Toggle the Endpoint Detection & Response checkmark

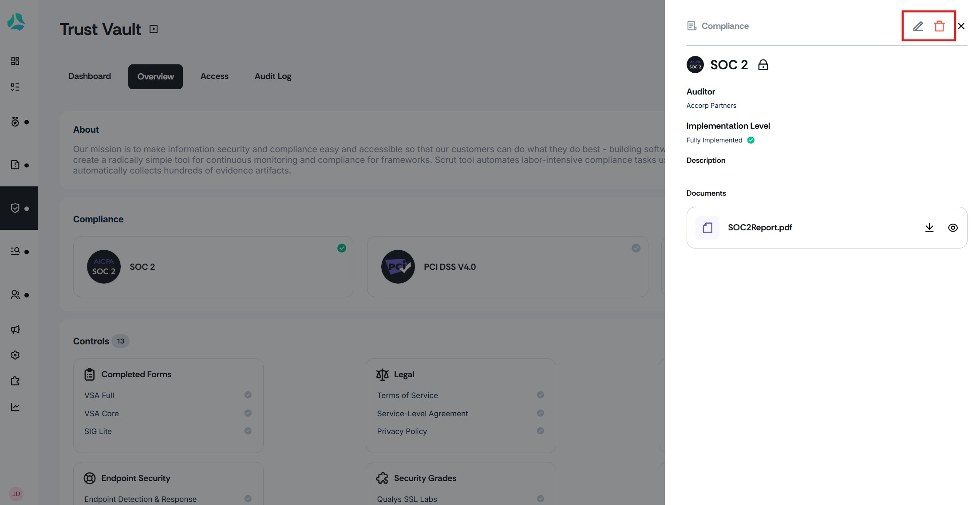[248, 499]
